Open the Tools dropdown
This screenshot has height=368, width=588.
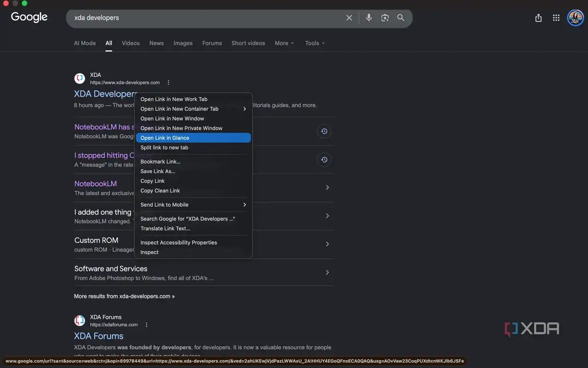pos(315,43)
